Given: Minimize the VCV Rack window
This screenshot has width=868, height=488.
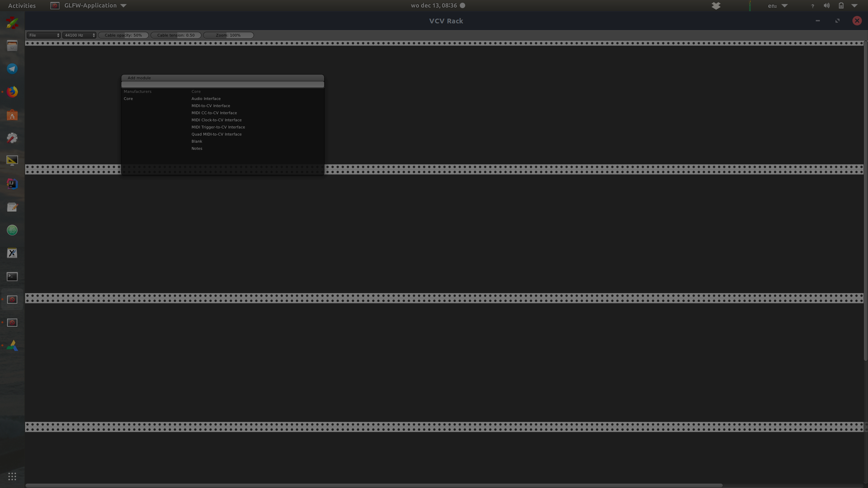Looking at the screenshot, I should [x=818, y=21].
